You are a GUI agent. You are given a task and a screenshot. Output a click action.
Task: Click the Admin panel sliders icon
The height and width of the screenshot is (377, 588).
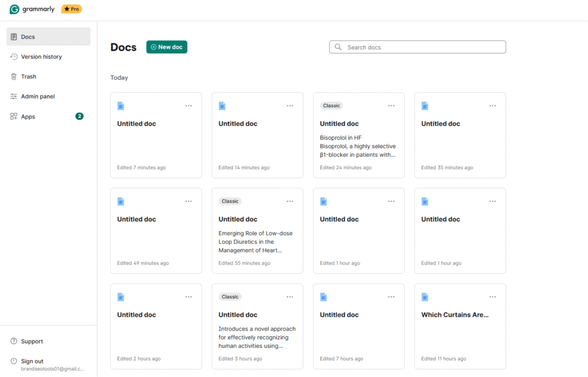tap(14, 96)
